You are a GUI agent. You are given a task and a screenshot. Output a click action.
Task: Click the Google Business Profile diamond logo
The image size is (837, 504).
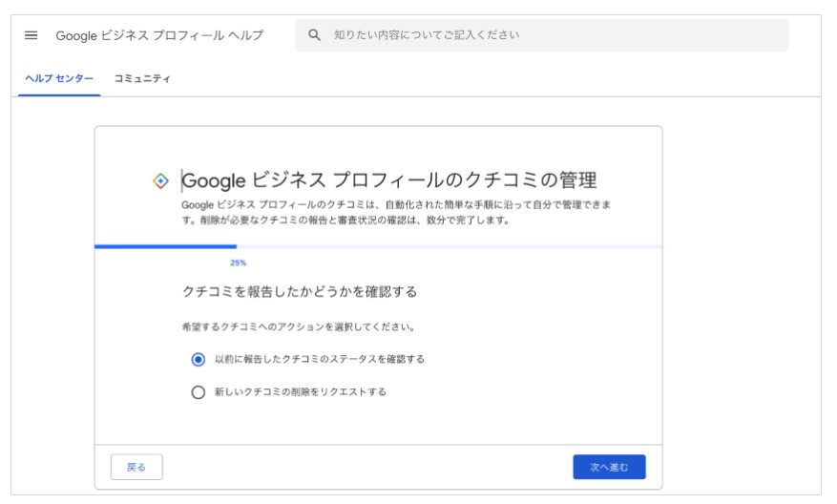tap(160, 181)
